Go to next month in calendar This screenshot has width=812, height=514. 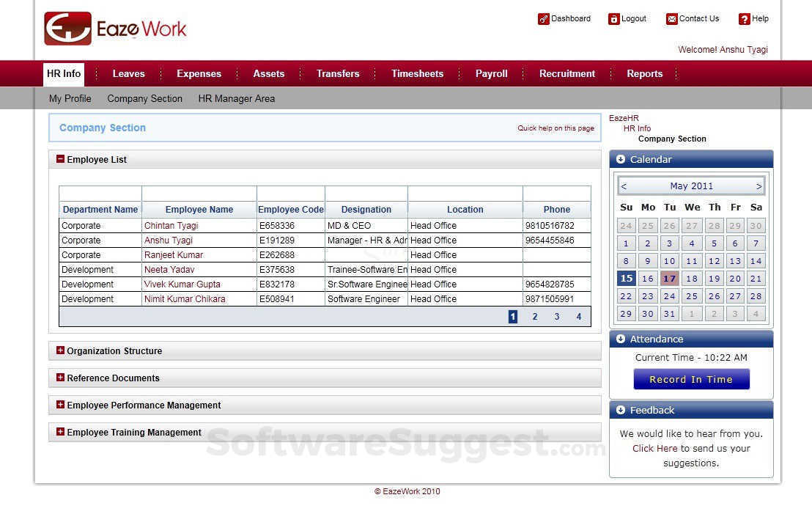coord(759,186)
